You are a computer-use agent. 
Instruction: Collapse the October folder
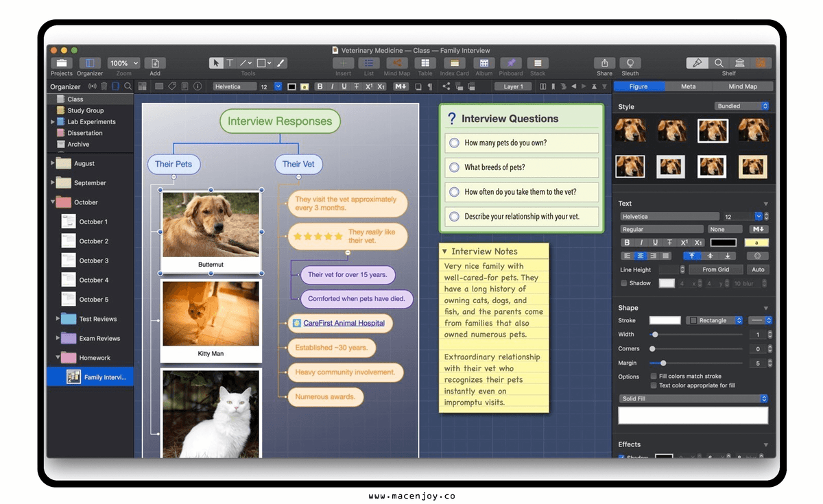53,202
